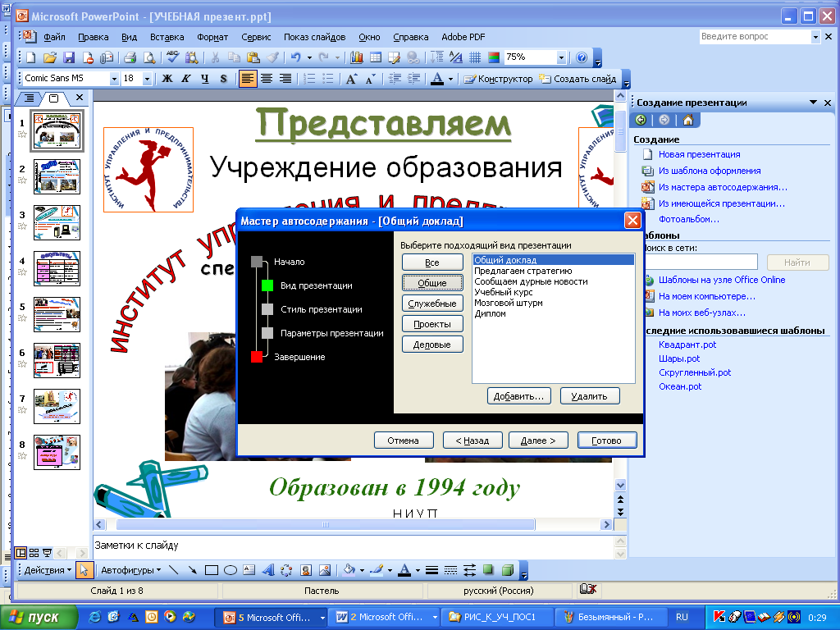Image resolution: width=840 pixels, height=630 pixels.
Task: Open the zoom 75% dropdown
Action: tap(561, 57)
